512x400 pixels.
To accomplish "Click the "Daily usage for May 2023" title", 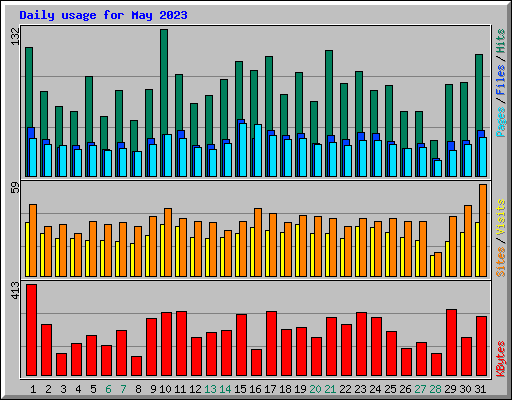I will point(103,15).
